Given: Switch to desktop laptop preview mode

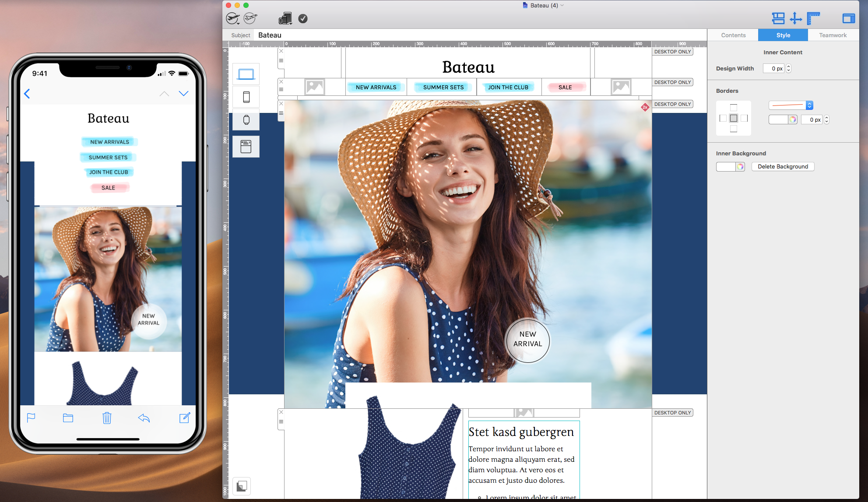Looking at the screenshot, I should 246,74.
